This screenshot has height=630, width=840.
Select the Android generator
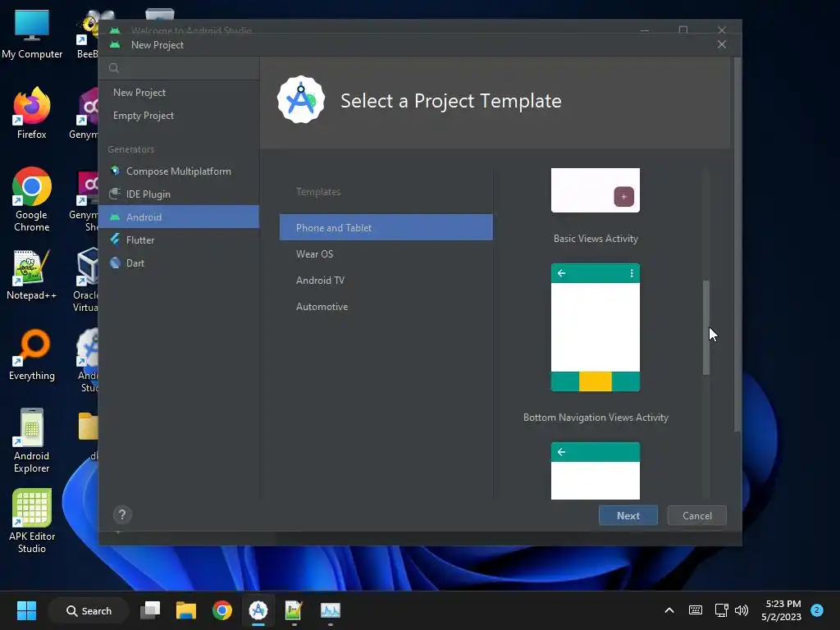[178, 217]
